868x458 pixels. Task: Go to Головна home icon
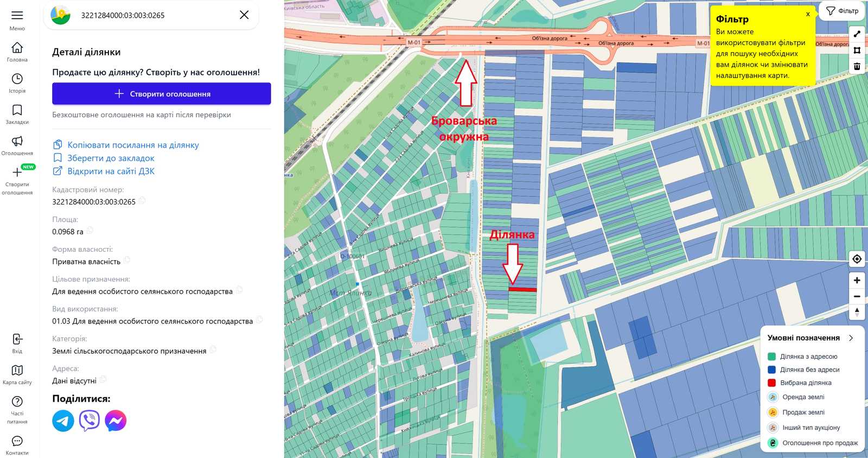[17, 47]
